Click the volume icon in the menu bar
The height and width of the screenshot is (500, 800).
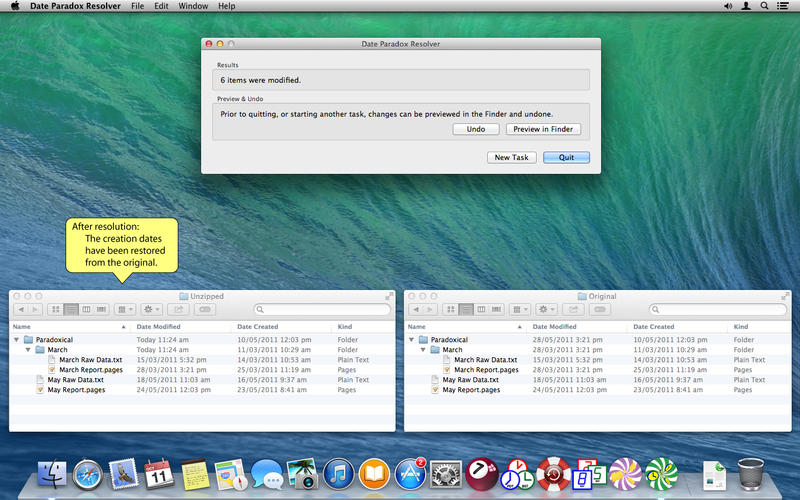pos(728,6)
